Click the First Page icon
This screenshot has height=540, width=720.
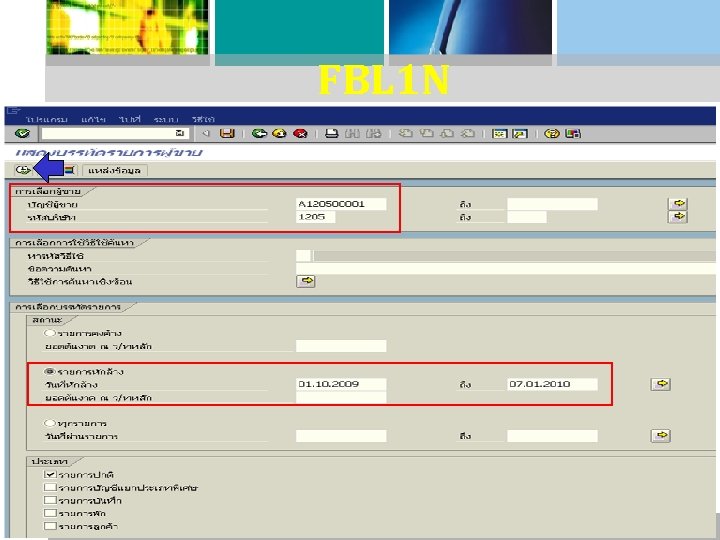point(405,134)
